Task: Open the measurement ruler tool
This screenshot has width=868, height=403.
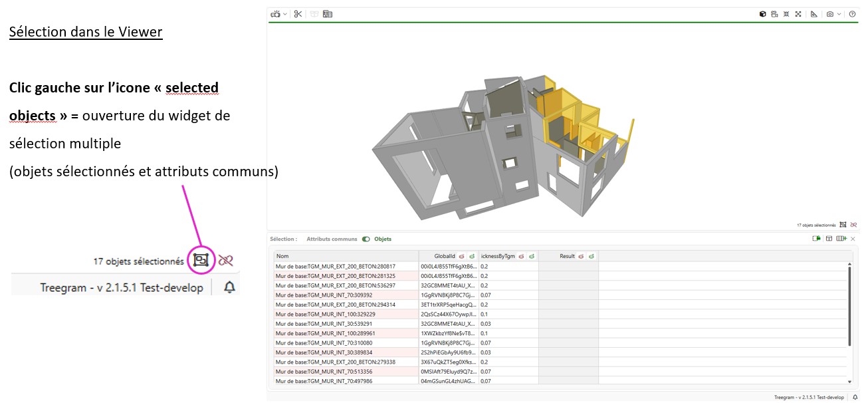Action: point(814,14)
